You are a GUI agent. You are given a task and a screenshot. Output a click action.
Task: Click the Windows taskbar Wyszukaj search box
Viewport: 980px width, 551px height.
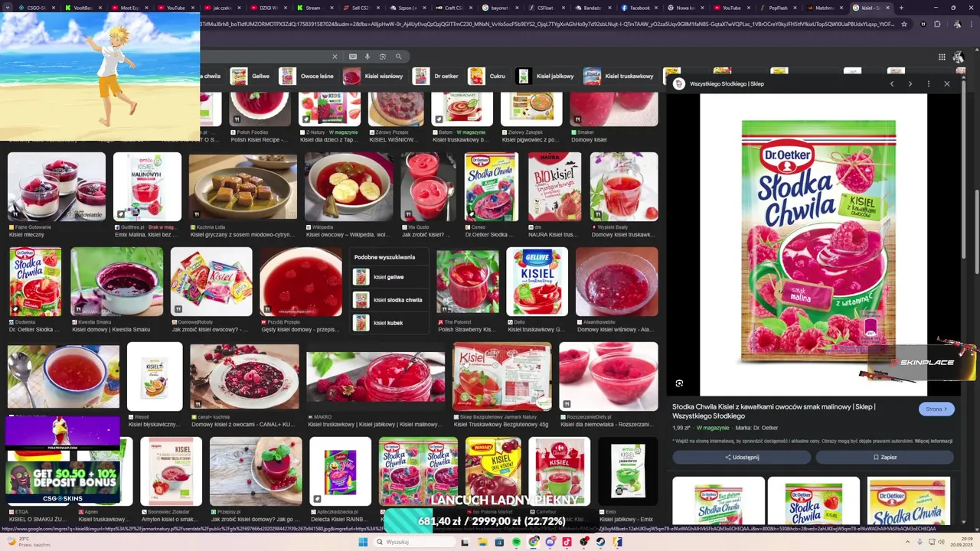point(413,542)
